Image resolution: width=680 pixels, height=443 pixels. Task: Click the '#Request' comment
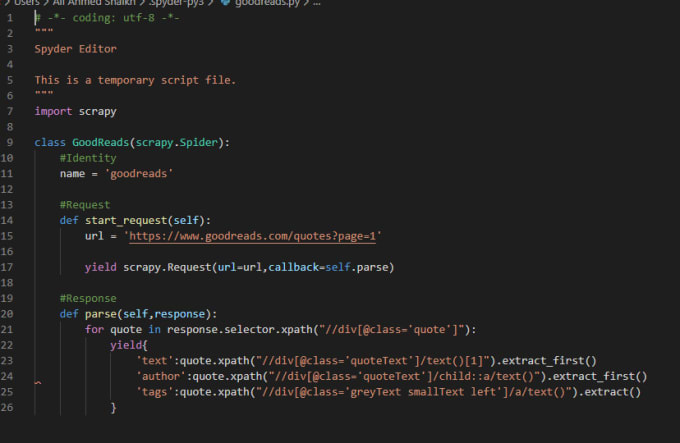click(x=85, y=205)
